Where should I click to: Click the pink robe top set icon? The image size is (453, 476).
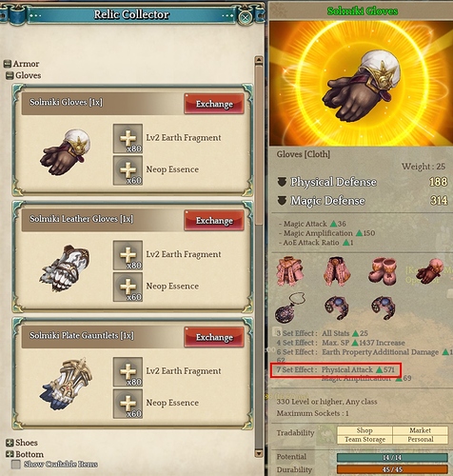[x=290, y=271]
